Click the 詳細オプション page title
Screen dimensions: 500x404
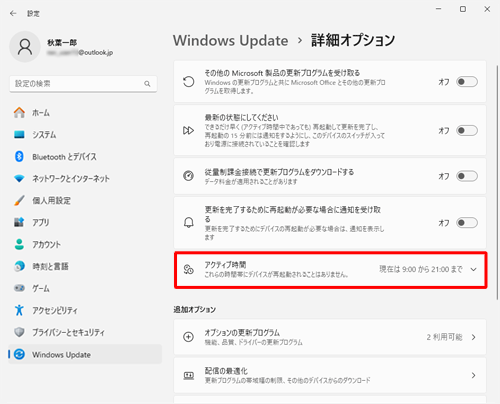(353, 40)
